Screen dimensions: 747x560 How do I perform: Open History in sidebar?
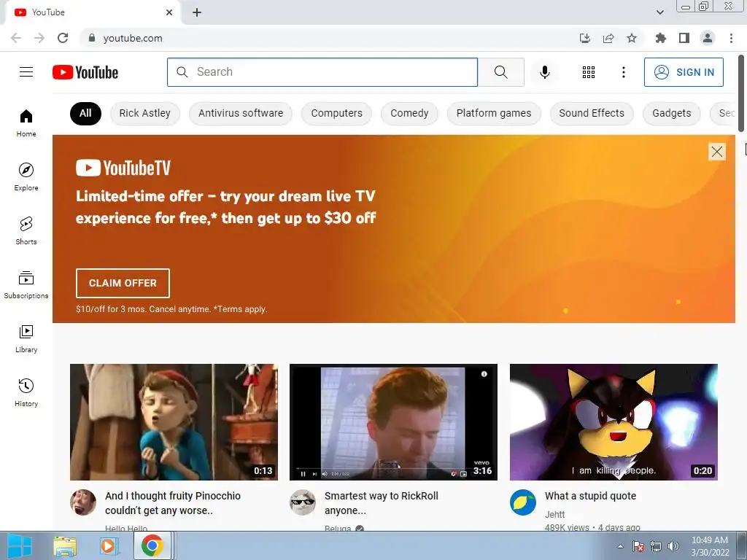(x=26, y=392)
